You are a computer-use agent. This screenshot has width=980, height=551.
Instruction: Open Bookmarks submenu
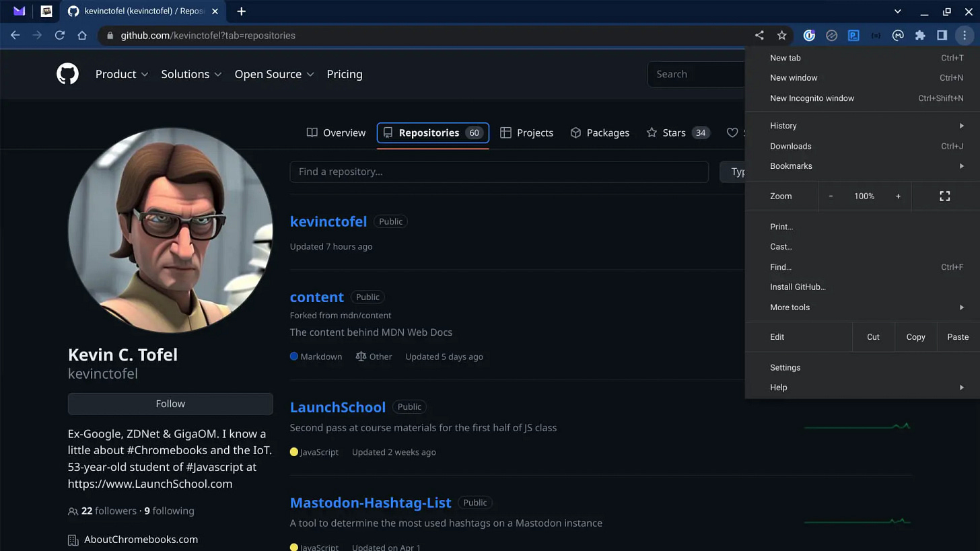pos(862,166)
